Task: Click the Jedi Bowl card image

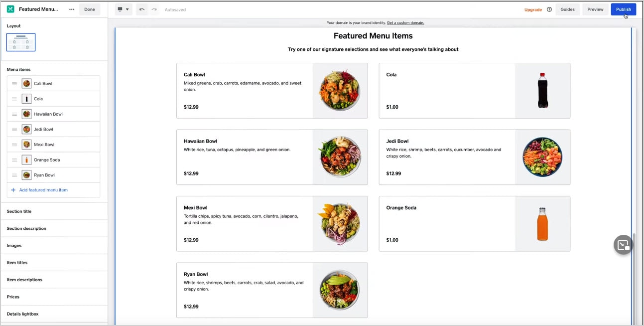Action: click(542, 157)
